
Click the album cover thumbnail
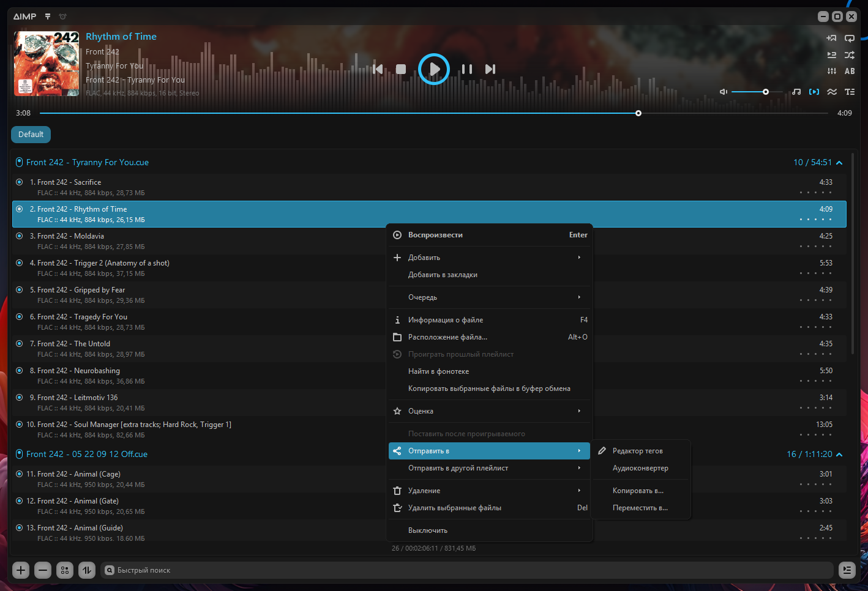click(47, 64)
